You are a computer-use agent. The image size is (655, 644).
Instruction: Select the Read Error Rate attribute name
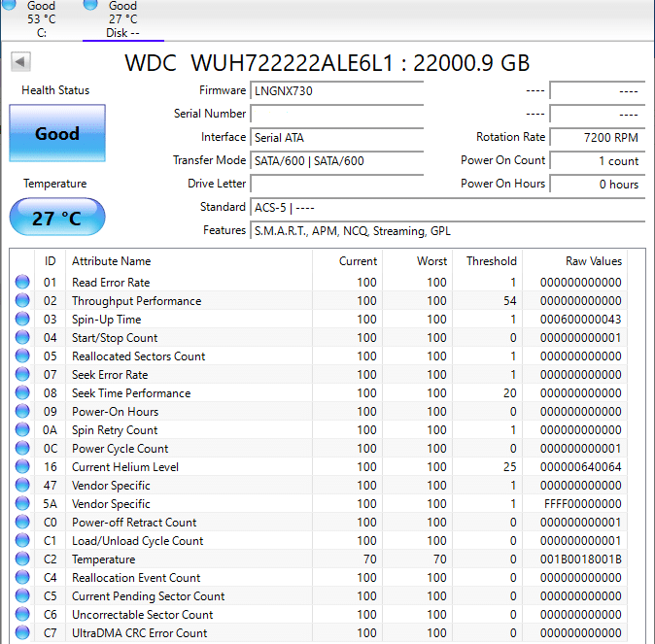[111, 283]
